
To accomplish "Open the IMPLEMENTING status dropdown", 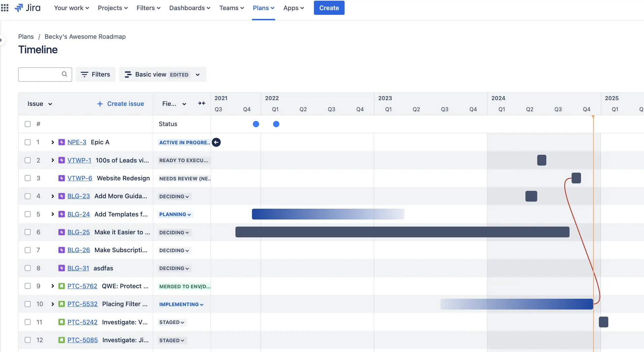I will point(181,304).
